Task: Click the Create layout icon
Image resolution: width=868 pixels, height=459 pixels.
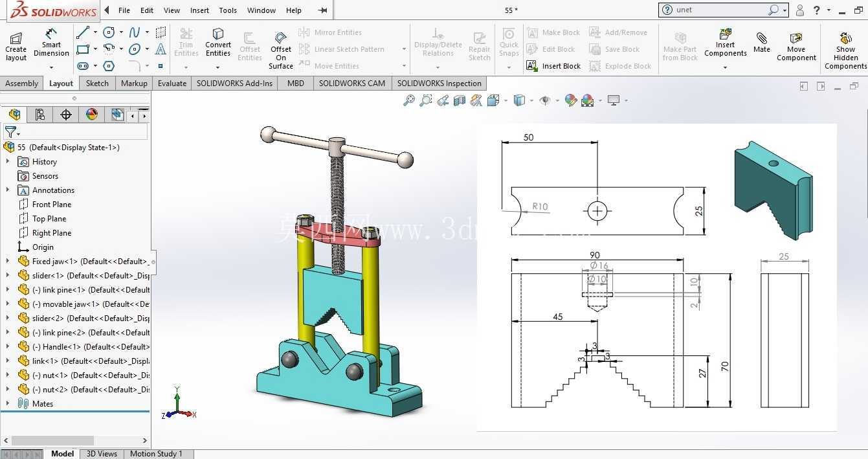Action: click(16, 46)
